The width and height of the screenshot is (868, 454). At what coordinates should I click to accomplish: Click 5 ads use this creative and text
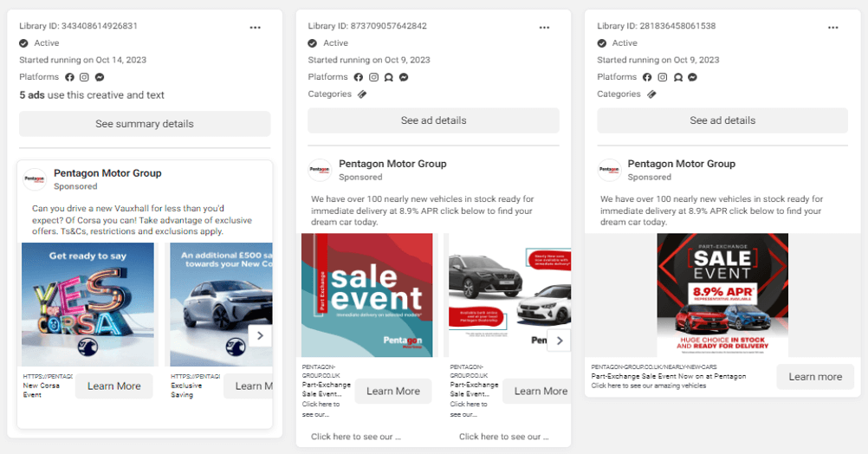(92, 95)
